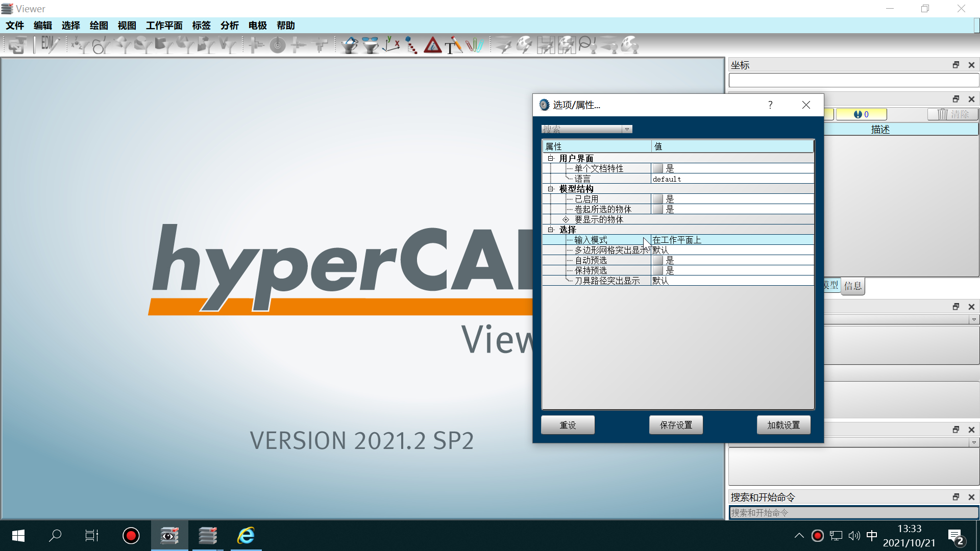980x551 pixels.
Task: Open the 刀具路径突出显示 value 默认
Action: 732,281
